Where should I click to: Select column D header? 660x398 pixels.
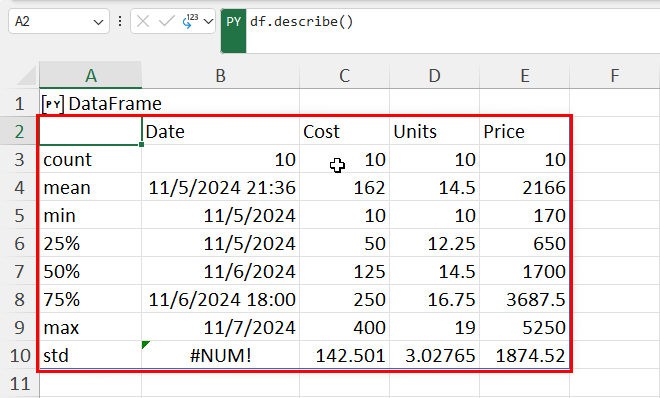[x=434, y=76]
